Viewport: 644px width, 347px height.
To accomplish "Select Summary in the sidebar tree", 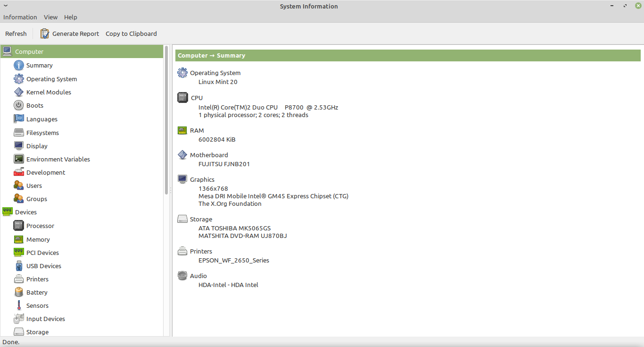I will click(x=40, y=65).
